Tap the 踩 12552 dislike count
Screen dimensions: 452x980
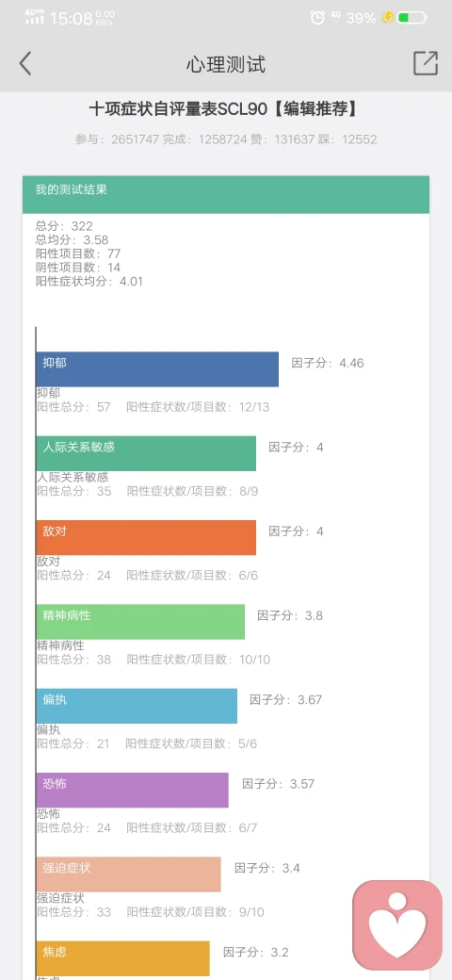pyautogui.click(x=347, y=139)
